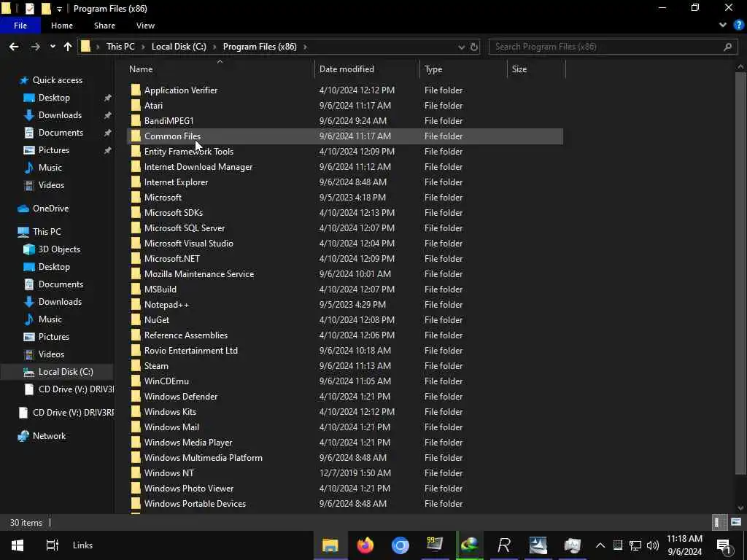
Task: Open the volume control in system tray
Action: (x=653, y=545)
